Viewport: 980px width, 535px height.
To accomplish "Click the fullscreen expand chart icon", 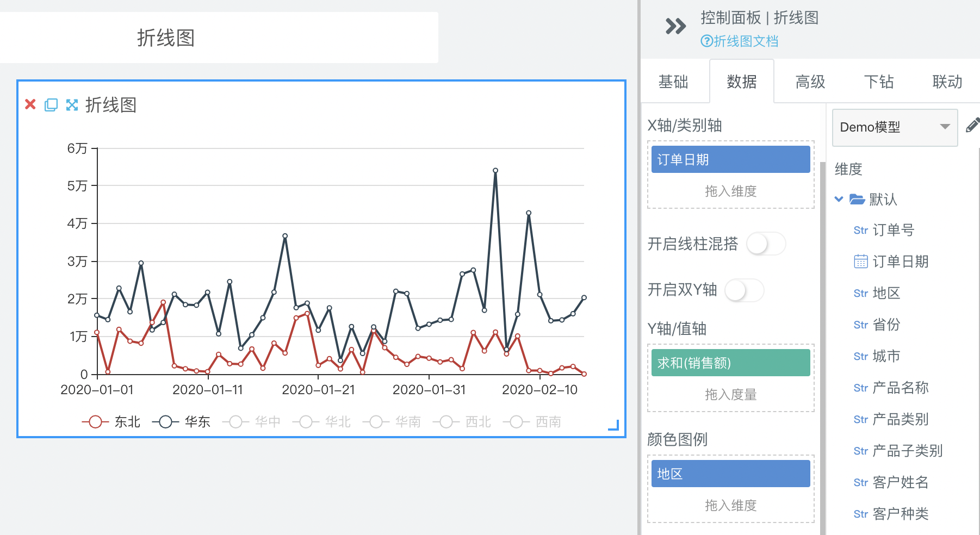I will (72, 105).
